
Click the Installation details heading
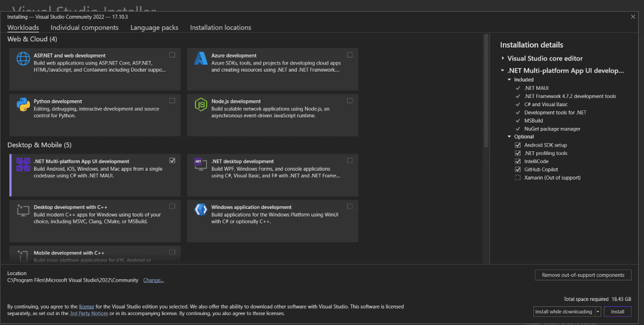tap(531, 45)
